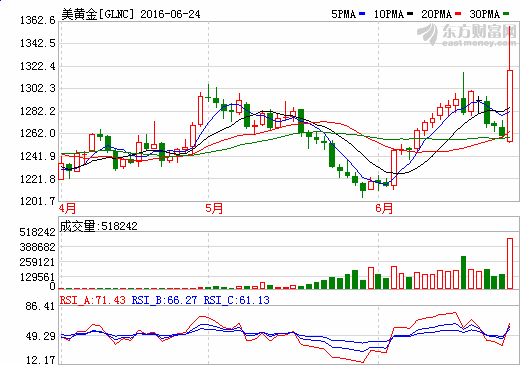Viewport: 520px width, 365px height.
Task: Click the black 10PMA legend color swatch
Action: point(410,14)
